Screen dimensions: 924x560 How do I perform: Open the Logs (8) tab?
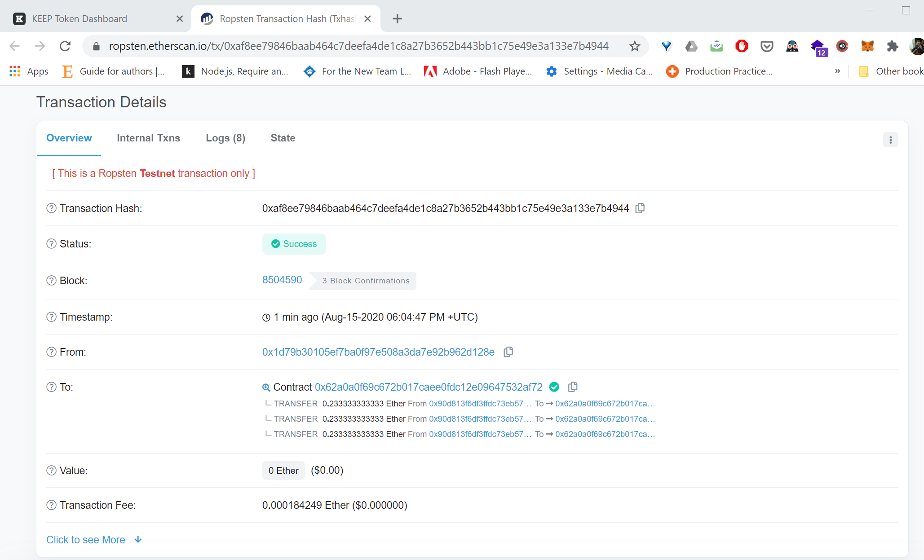tap(225, 138)
